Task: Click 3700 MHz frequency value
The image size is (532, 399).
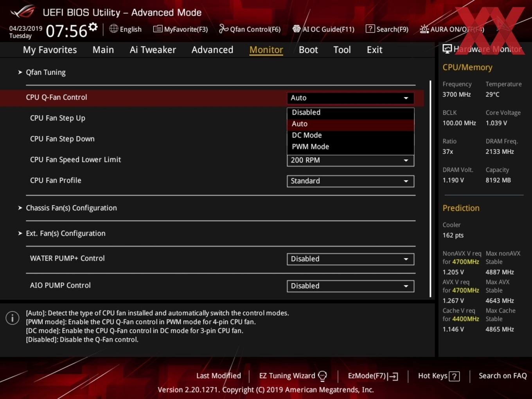Action: 457,94
